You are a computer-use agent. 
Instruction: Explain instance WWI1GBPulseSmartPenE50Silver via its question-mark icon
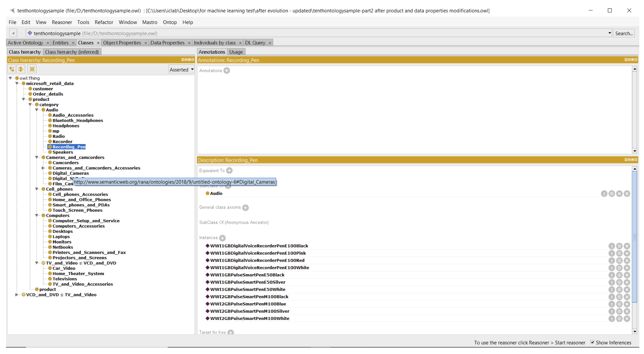(x=611, y=282)
